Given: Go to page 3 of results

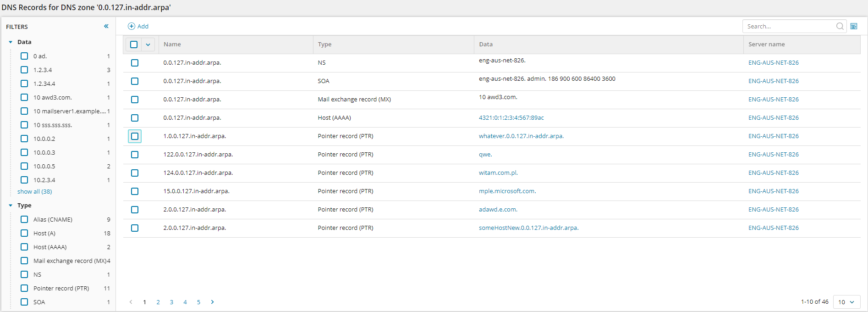Looking at the screenshot, I should (171, 302).
